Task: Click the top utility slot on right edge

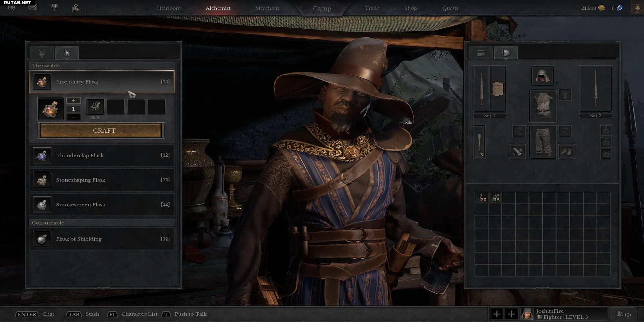Action: pos(606,130)
